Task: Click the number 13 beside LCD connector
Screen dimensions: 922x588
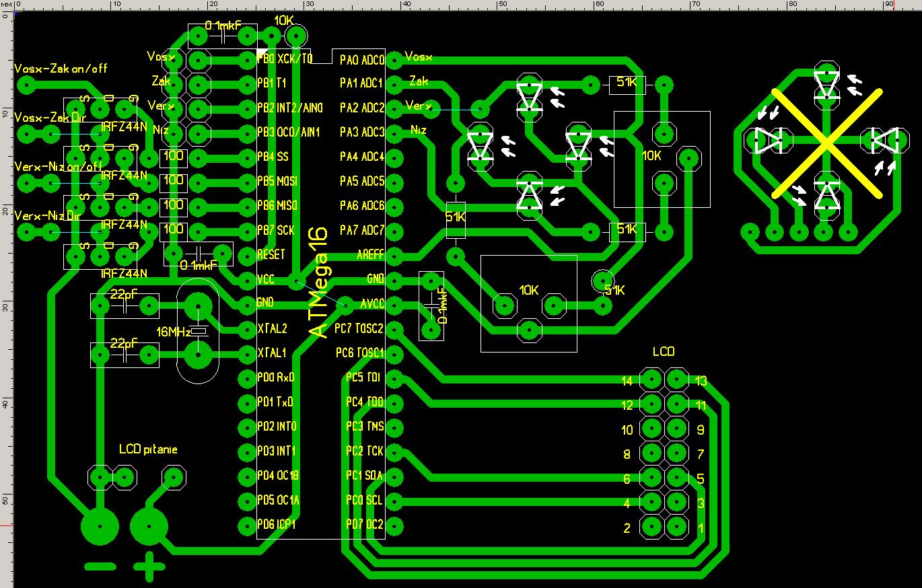Action: (x=701, y=381)
